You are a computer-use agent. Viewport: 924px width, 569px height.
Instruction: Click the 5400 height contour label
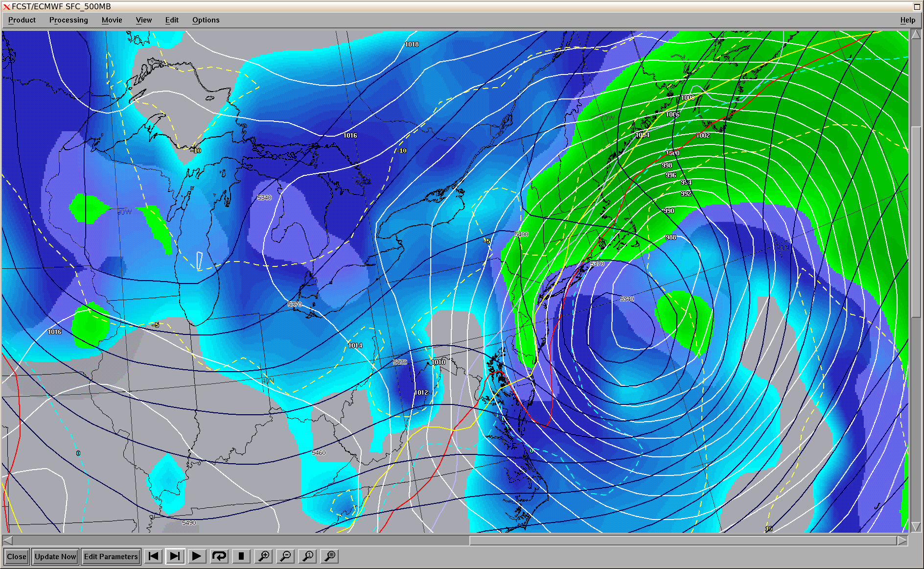521,235
